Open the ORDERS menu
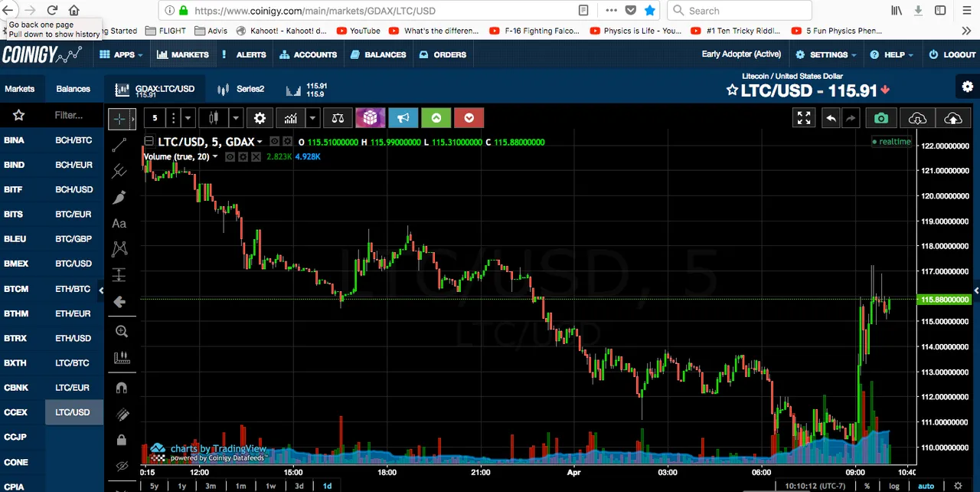 tap(443, 54)
